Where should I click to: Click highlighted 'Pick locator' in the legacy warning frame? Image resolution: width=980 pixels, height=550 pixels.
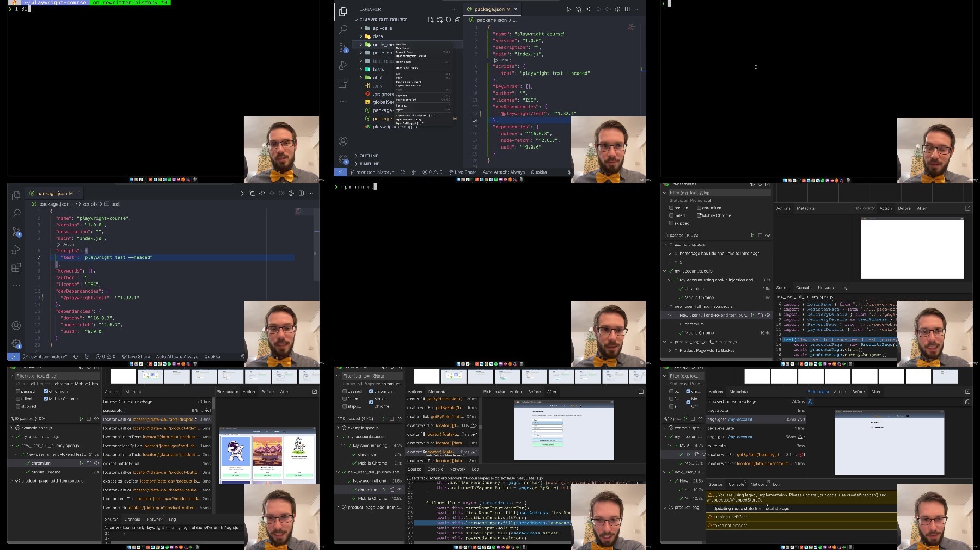pos(818,392)
